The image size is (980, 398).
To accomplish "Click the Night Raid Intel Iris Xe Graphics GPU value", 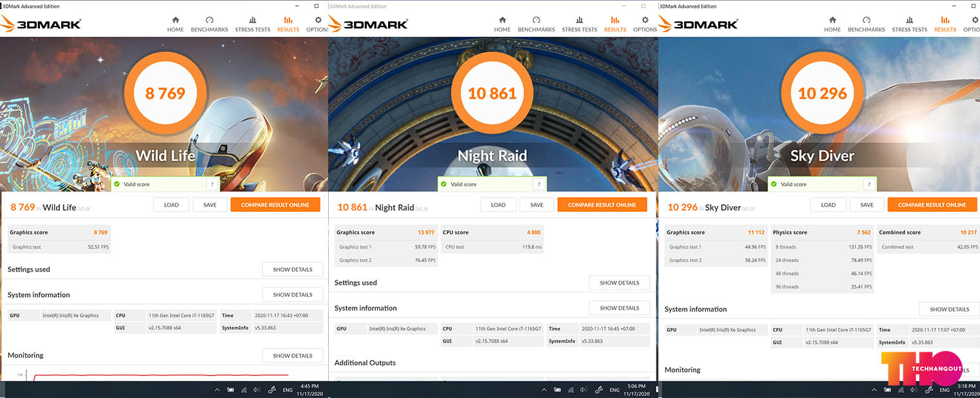I will (398, 328).
